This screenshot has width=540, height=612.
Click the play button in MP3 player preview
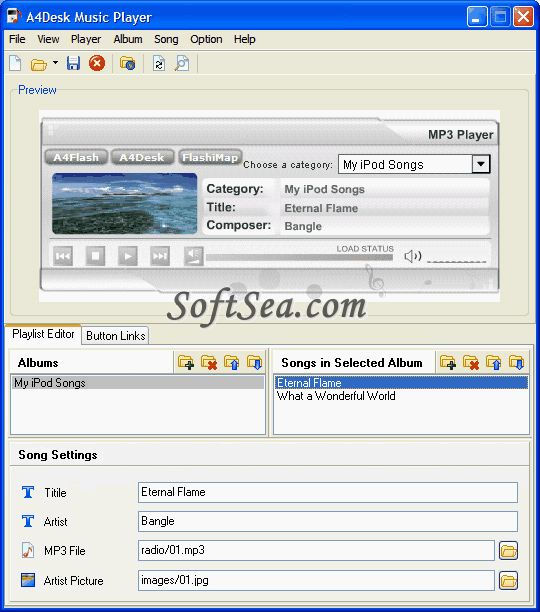click(128, 256)
